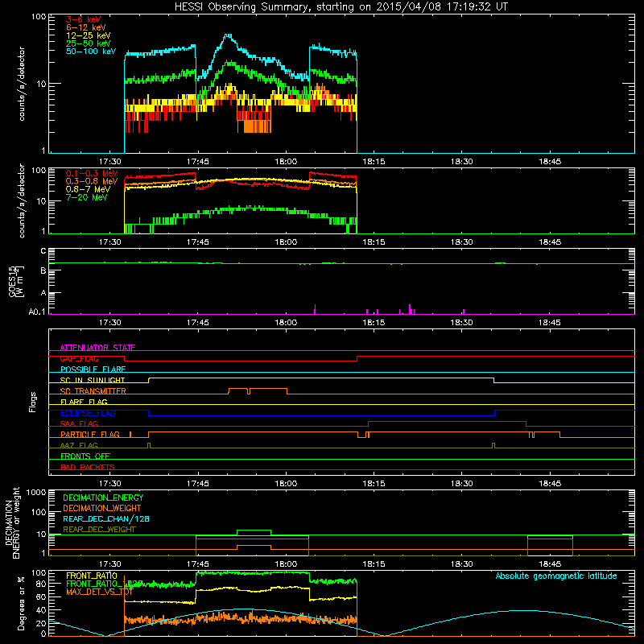Click the PARTICLE_FLAG label
The width and height of the screenshot is (644, 644).
point(90,435)
